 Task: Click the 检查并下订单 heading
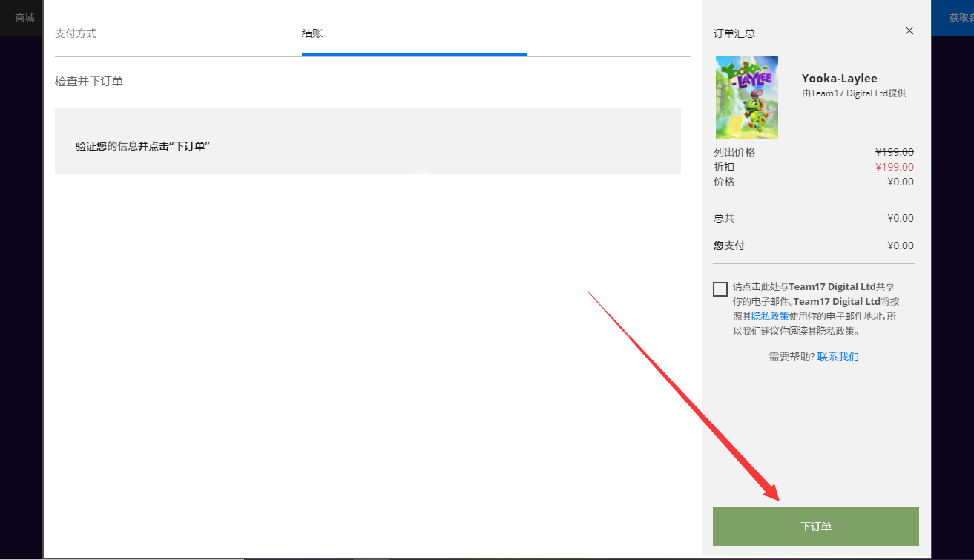89,81
